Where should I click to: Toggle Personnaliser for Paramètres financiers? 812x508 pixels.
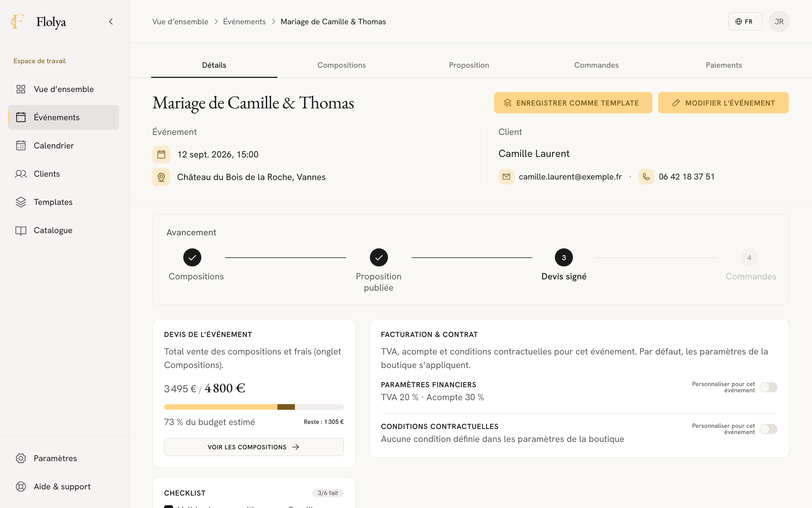coord(768,387)
